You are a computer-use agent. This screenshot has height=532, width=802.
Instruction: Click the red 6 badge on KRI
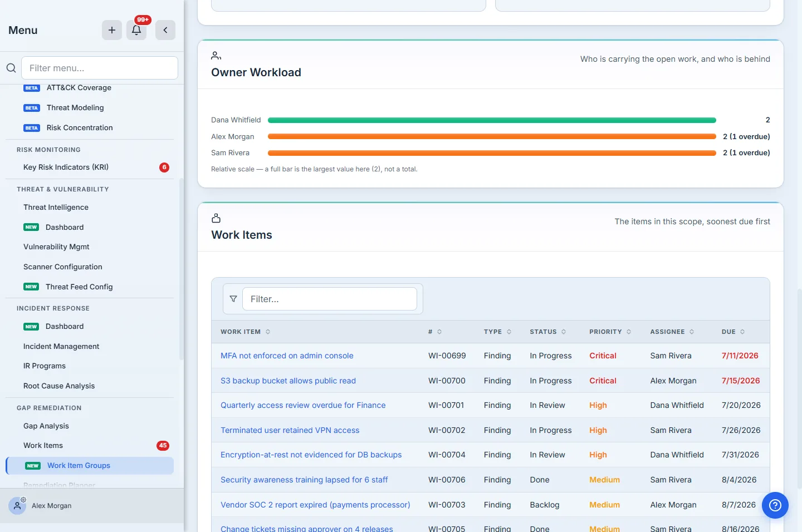[x=164, y=168]
